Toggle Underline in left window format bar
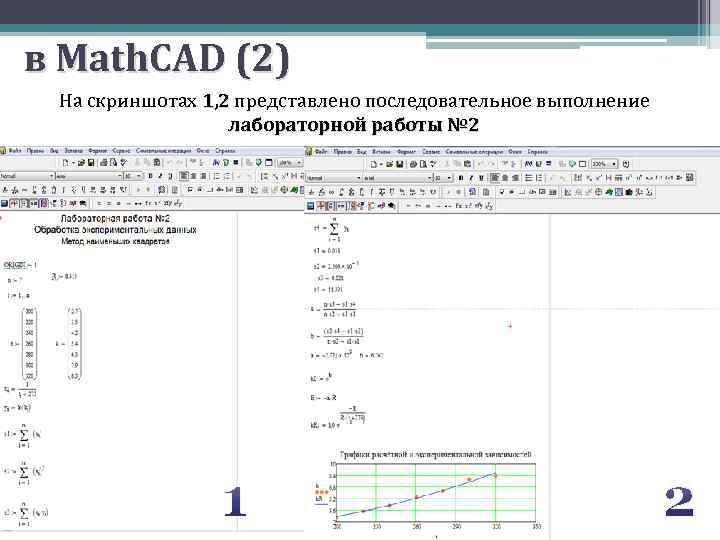 tap(170, 176)
